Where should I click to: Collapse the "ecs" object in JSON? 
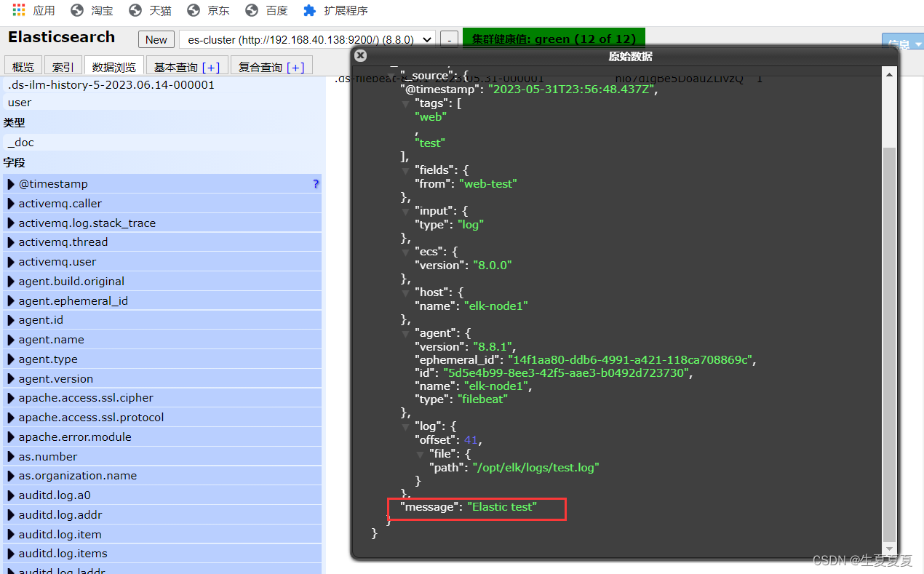(x=406, y=252)
